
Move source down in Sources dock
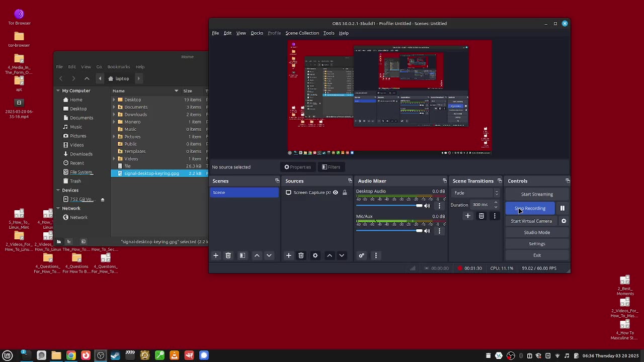pyautogui.click(x=342, y=255)
